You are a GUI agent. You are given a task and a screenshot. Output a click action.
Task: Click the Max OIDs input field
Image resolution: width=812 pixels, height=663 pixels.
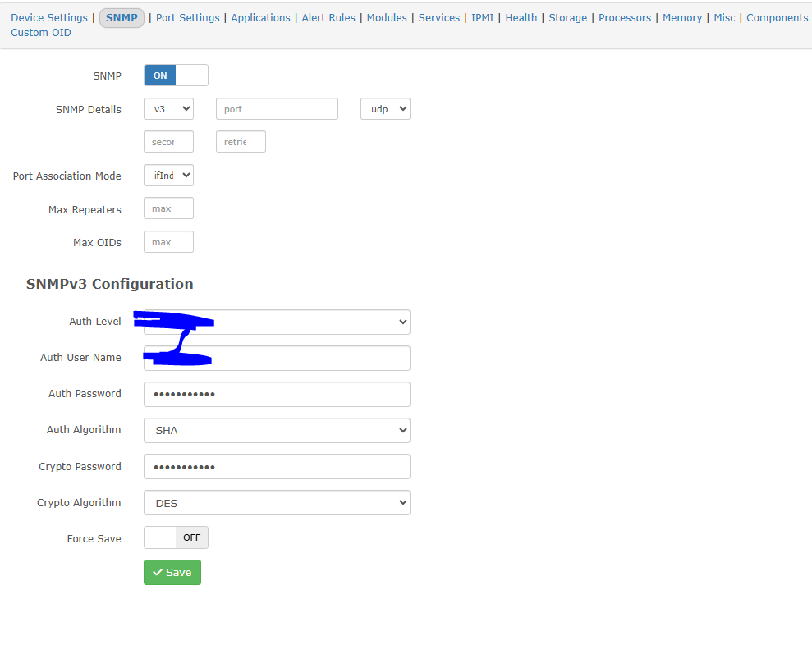[x=169, y=242]
